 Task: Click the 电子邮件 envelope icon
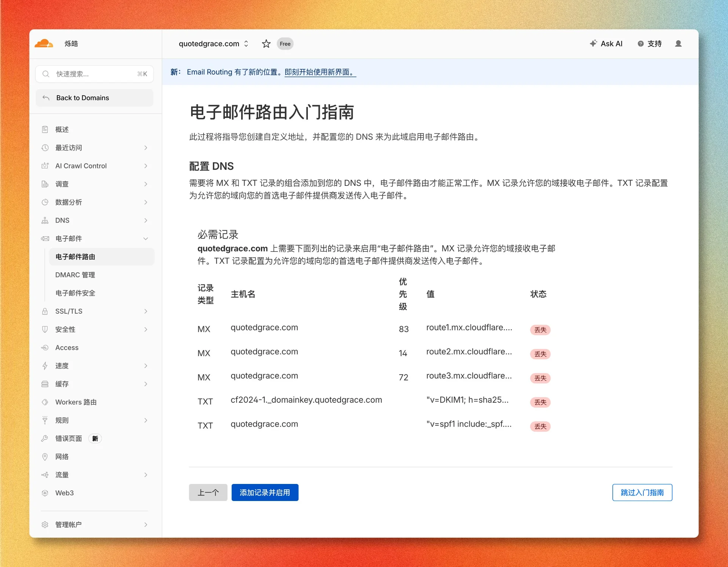[45, 239]
